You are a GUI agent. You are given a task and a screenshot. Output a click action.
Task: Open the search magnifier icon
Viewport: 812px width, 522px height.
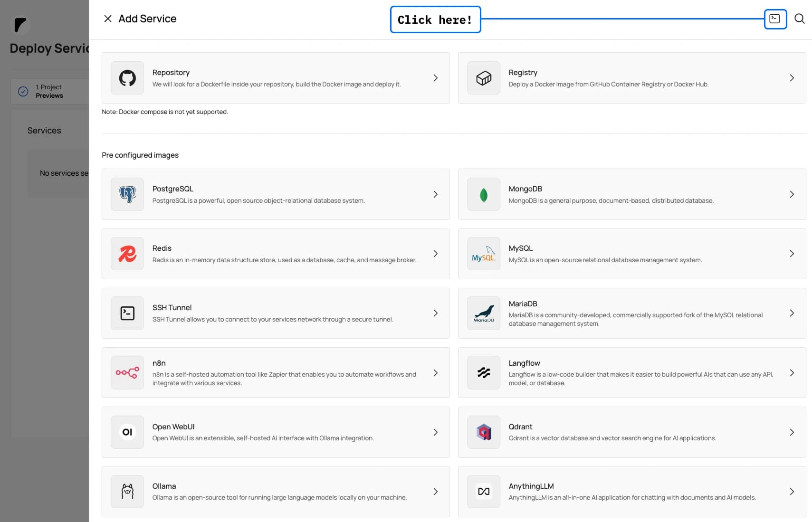(800, 19)
